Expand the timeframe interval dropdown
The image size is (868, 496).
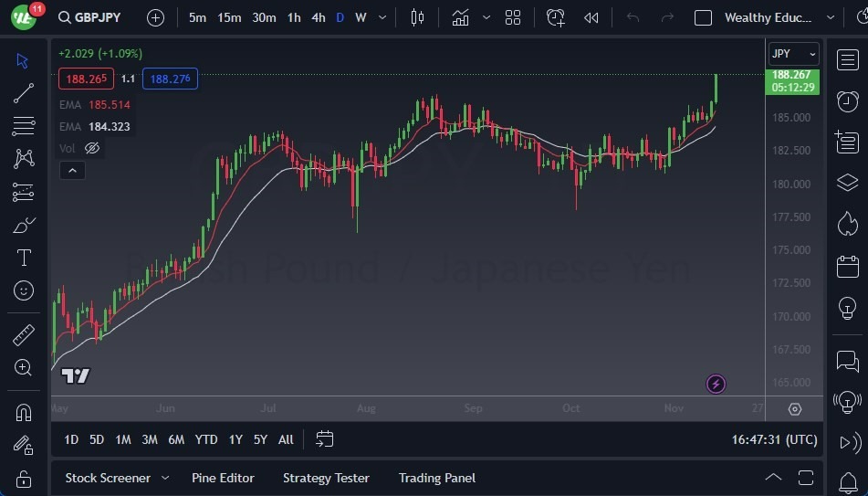[x=382, y=17]
